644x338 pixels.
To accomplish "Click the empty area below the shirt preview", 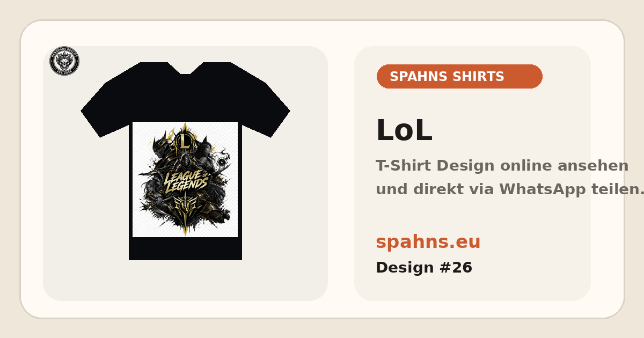I will [x=185, y=281].
